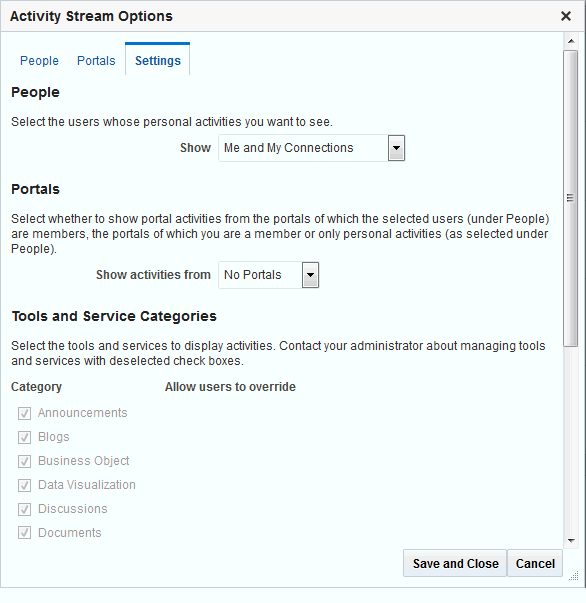Expand the Show activities from dropdown arrow

pos(310,275)
